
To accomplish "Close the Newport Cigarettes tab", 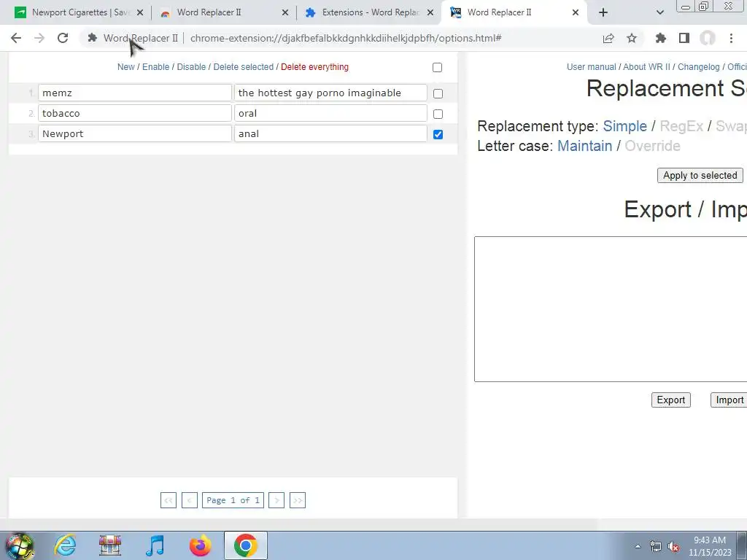I will (140, 12).
